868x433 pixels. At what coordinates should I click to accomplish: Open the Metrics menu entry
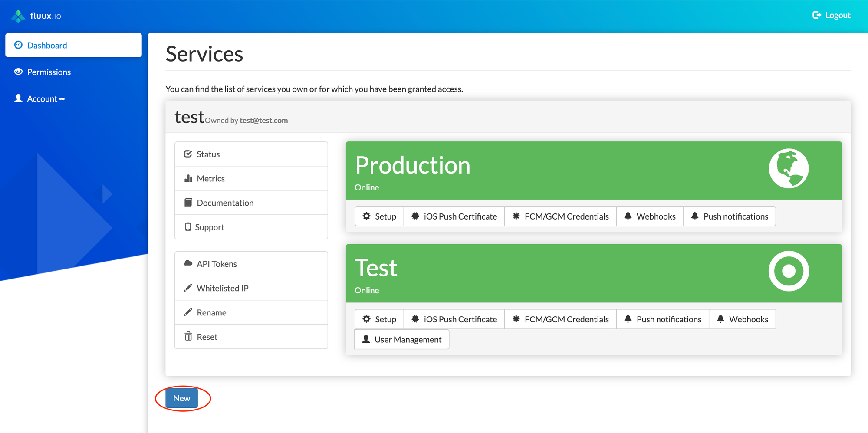pos(251,178)
